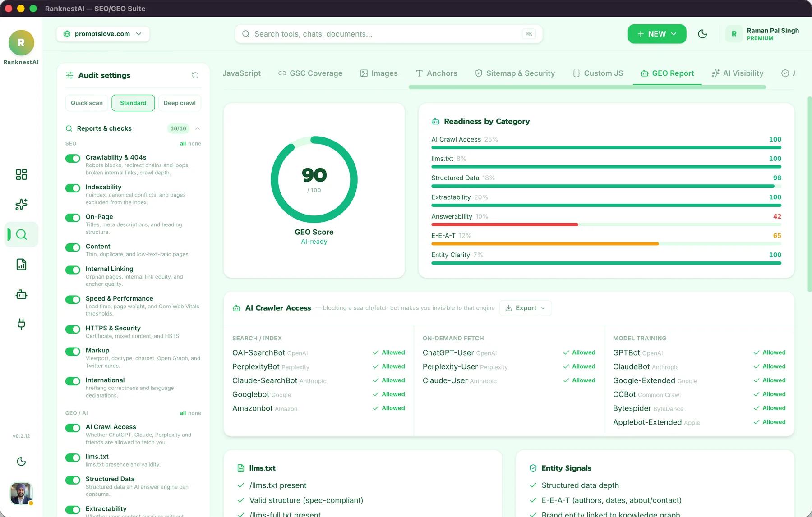The image size is (812, 517).
Task: Toggle dark mode from top bar moon icon
Action: [702, 34]
